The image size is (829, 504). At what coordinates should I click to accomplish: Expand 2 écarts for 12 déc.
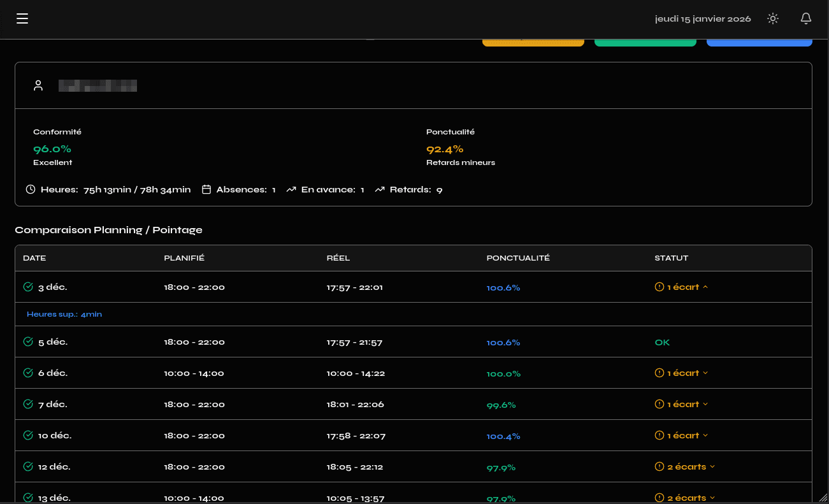pyautogui.click(x=686, y=466)
